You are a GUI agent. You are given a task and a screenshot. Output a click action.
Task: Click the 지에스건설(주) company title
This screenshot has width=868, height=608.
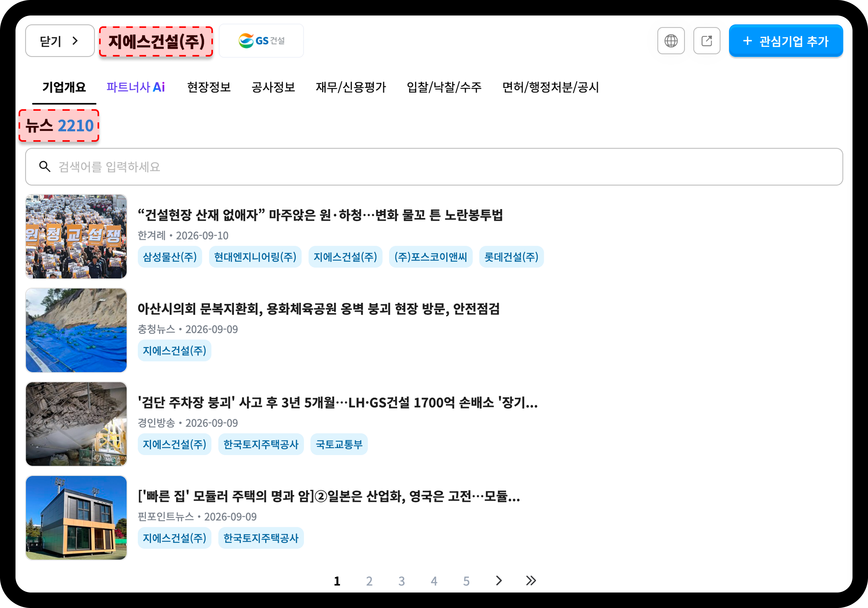pyautogui.click(x=156, y=41)
